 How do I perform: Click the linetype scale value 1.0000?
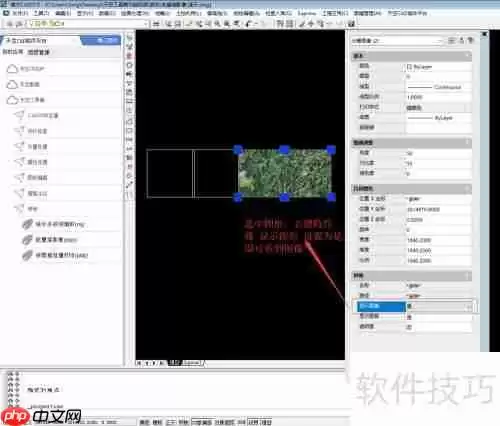point(439,97)
